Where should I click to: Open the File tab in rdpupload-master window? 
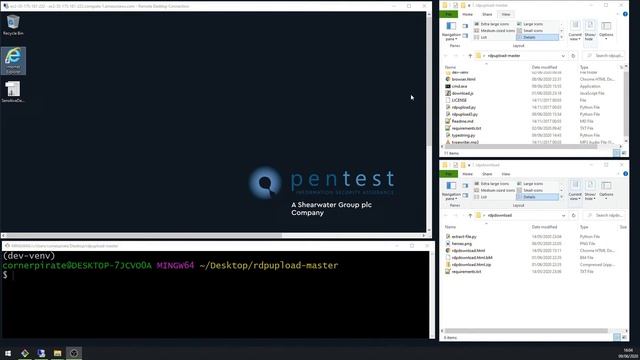click(x=449, y=14)
